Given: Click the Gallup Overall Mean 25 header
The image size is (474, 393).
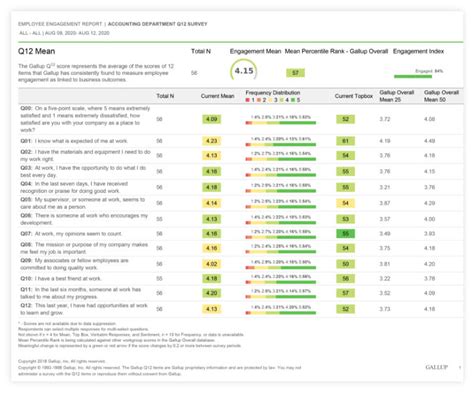Looking at the screenshot, I should coord(397,96).
